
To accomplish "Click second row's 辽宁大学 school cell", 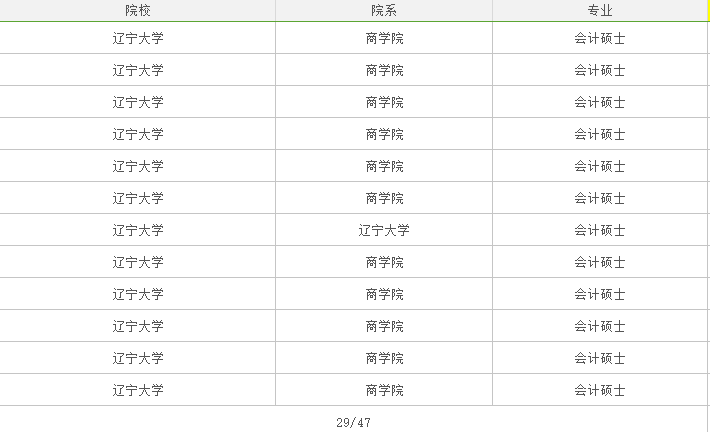I will (x=138, y=70).
